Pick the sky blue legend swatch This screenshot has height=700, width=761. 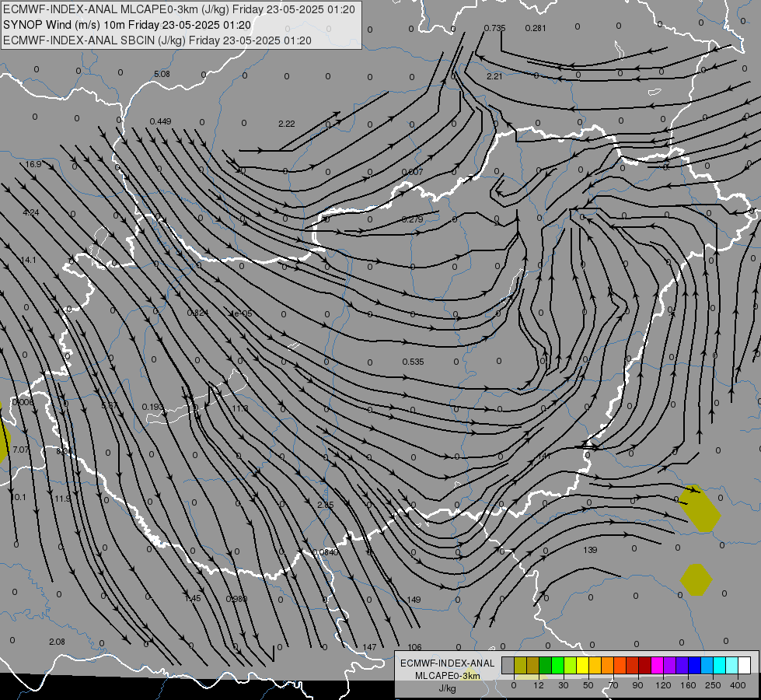pyautogui.click(x=707, y=666)
